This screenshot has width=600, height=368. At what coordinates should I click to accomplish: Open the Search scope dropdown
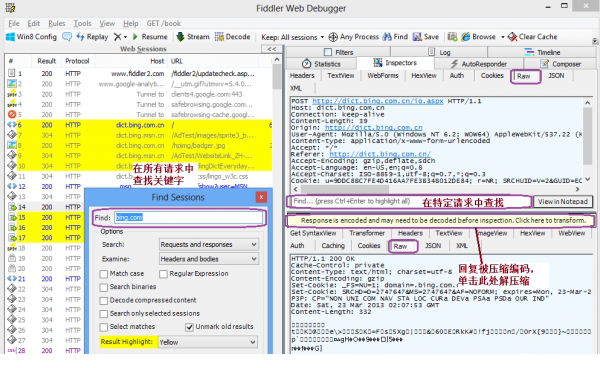pos(209,244)
